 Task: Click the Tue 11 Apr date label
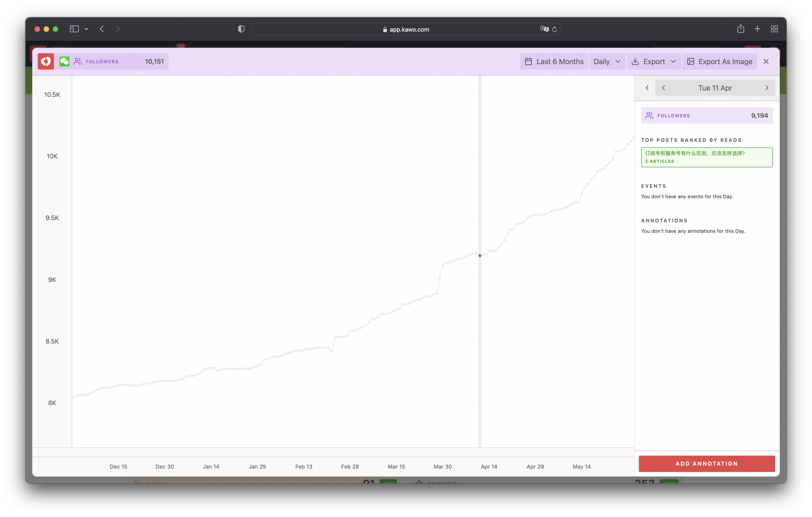coord(715,88)
